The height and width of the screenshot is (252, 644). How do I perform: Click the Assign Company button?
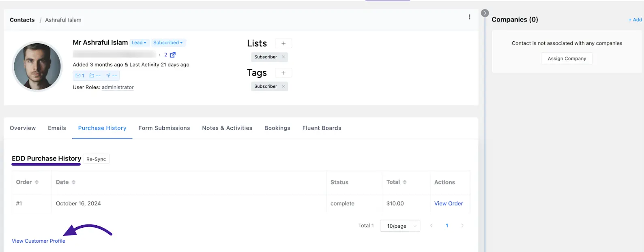(x=567, y=58)
